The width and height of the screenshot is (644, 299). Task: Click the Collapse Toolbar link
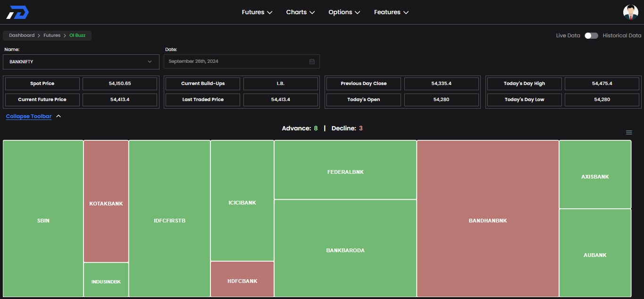29,116
